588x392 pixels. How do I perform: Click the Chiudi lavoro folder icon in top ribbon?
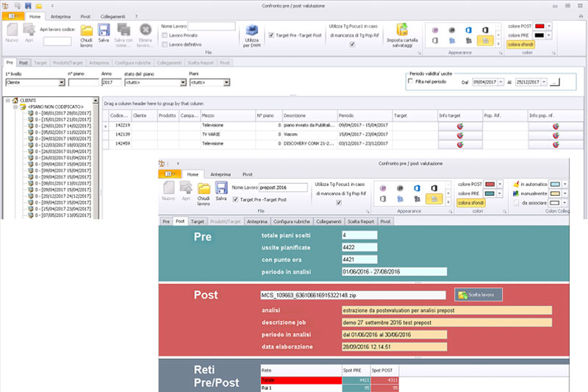tap(86, 31)
